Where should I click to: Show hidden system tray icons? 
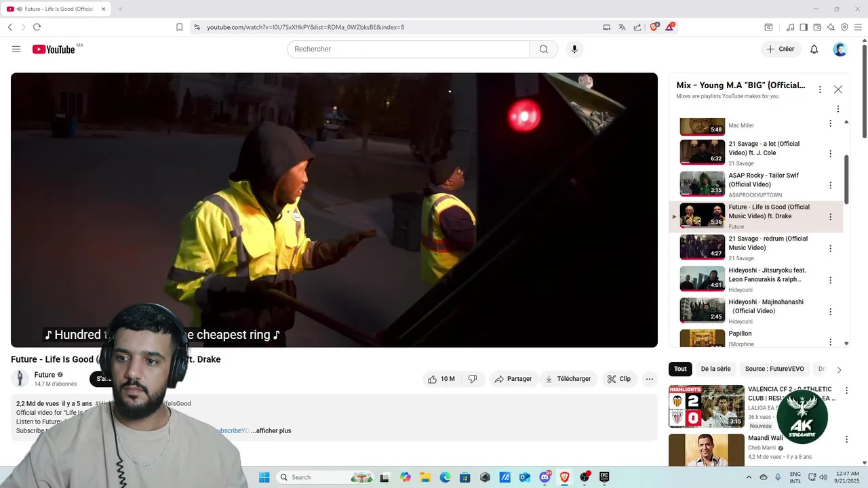click(x=749, y=477)
